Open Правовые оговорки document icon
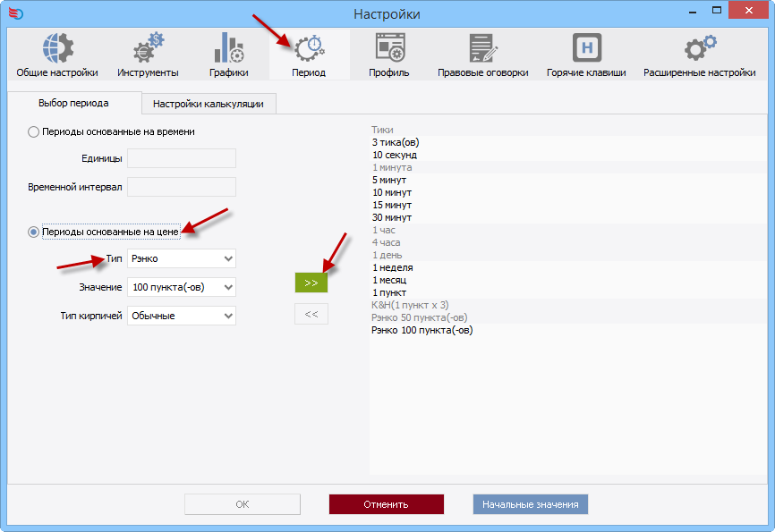 tap(482, 48)
